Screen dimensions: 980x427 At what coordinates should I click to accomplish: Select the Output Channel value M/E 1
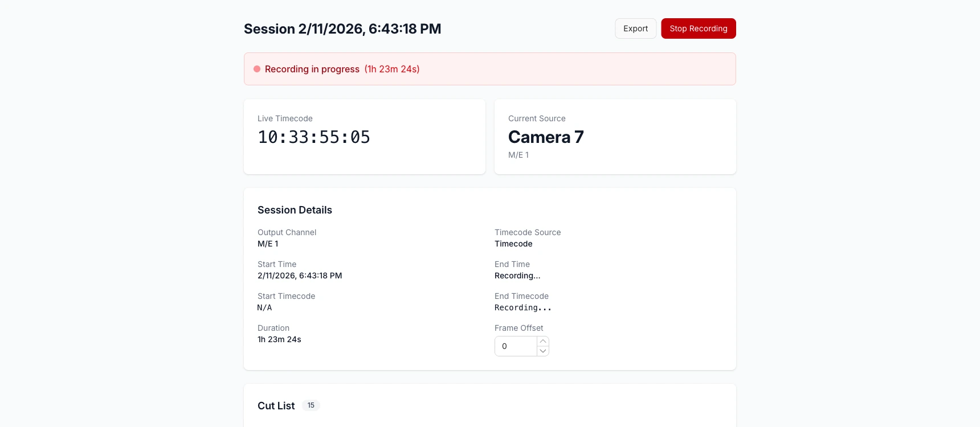click(268, 244)
